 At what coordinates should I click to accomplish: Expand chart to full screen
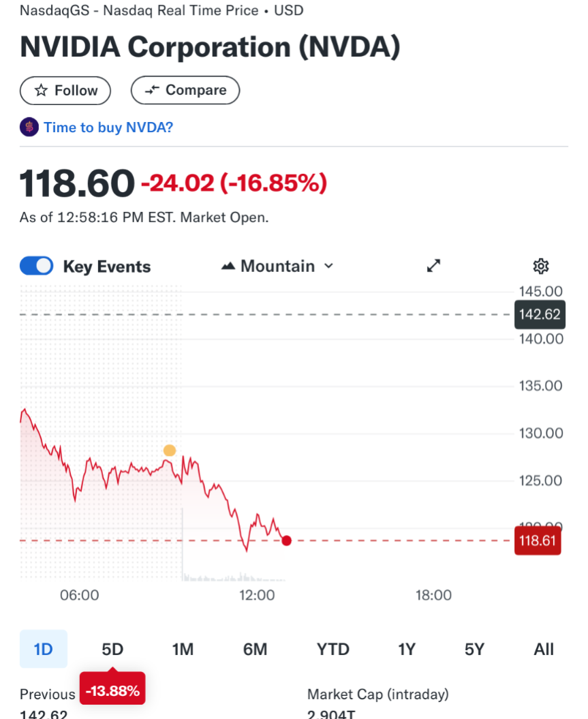point(434,266)
